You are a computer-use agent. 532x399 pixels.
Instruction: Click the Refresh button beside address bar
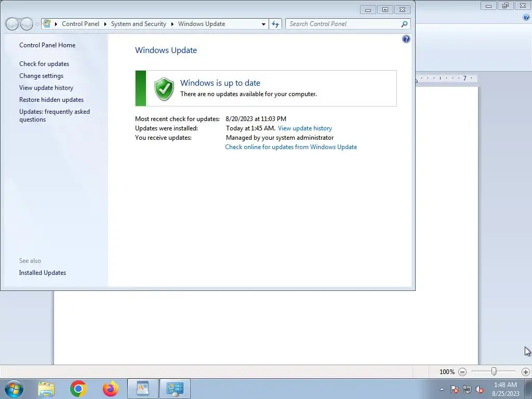pos(275,24)
